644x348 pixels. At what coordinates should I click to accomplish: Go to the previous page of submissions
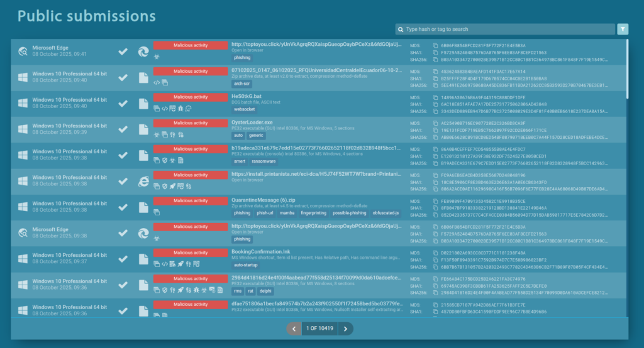point(294,329)
